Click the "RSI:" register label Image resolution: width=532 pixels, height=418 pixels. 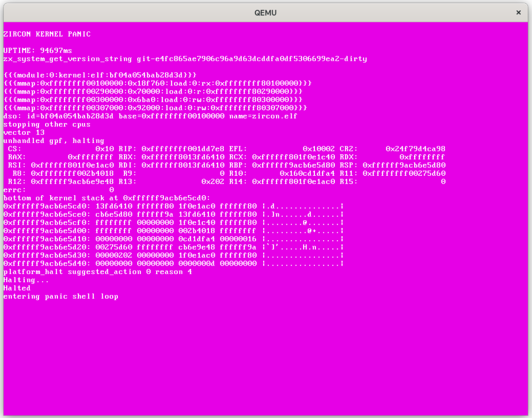pyautogui.click(x=17, y=165)
